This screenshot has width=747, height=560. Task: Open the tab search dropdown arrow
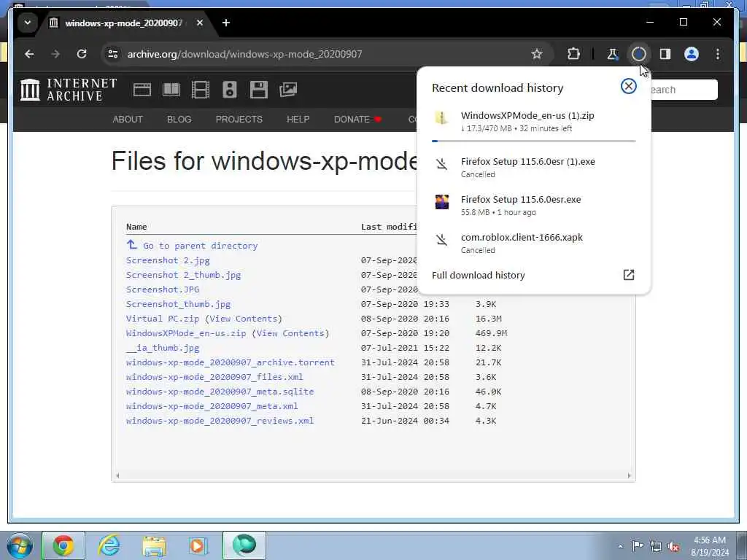pyautogui.click(x=28, y=23)
